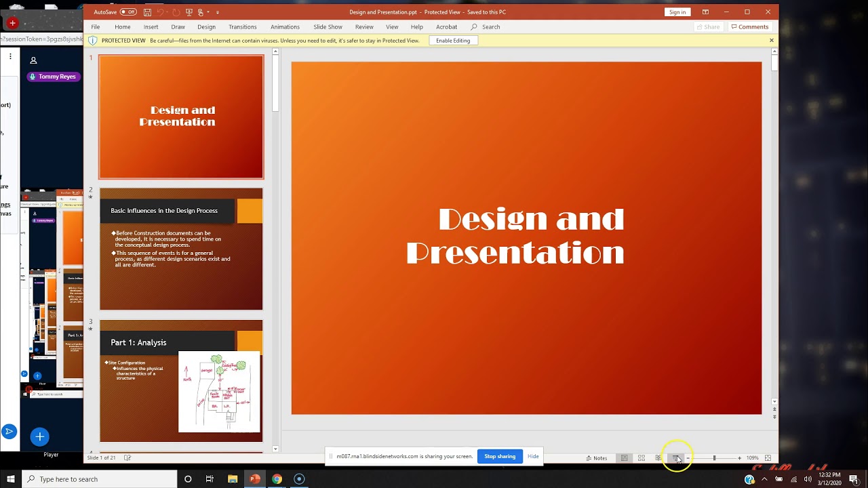Image resolution: width=868 pixels, height=488 pixels.
Task: Open the Draw ribbon tab
Action: point(178,27)
